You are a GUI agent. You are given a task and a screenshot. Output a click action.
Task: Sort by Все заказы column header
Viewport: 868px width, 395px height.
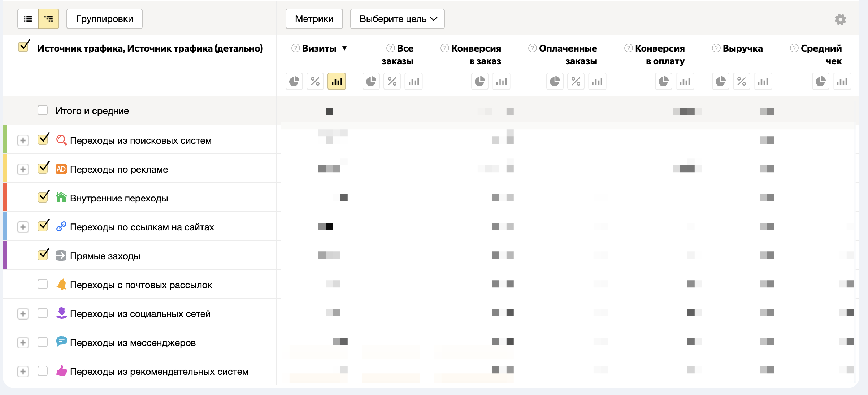click(x=398, y=55)
